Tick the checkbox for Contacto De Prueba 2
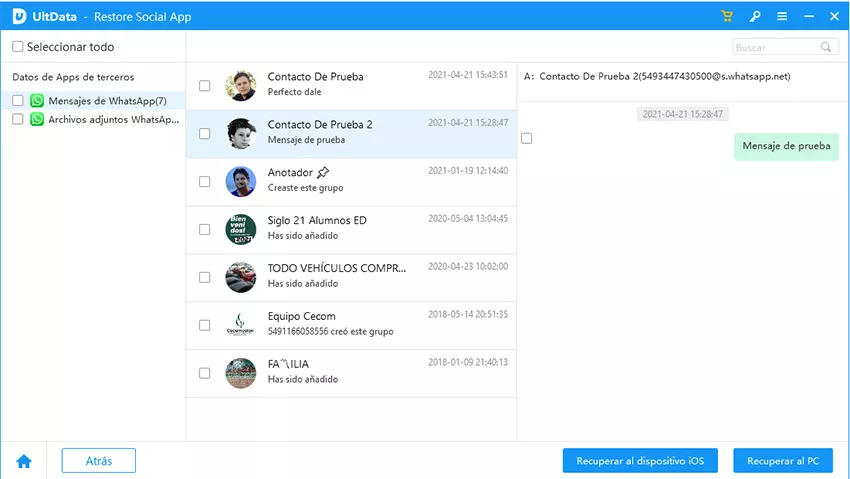The image size is (850, 479). tap(204, 133)
